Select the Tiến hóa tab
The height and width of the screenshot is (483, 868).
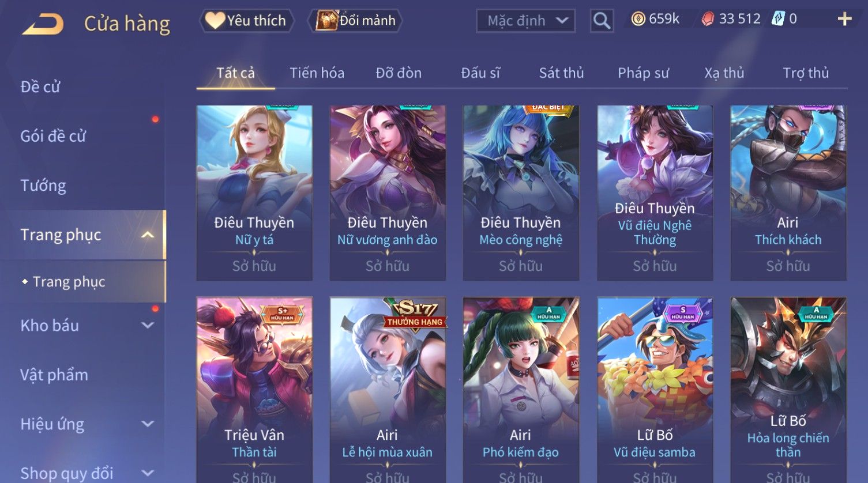point(317,73)
